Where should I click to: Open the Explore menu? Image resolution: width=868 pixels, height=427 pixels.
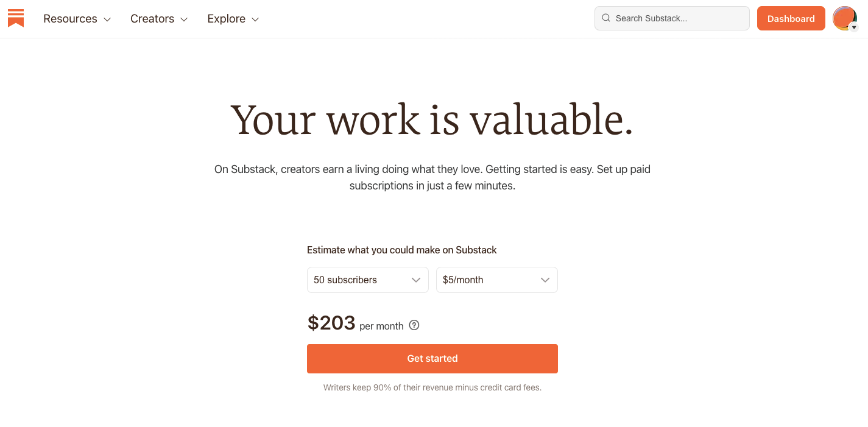(233, 19)
